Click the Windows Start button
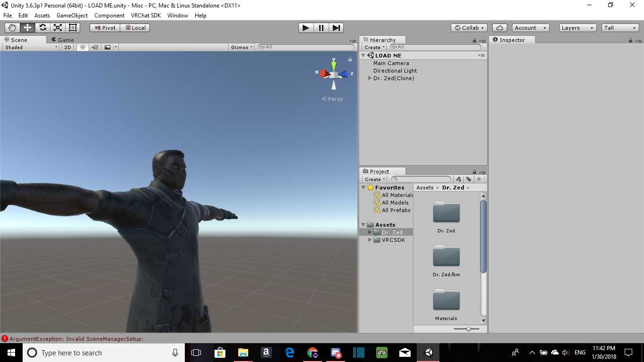The width and height of the screenshot is (644, 362). 11,353
